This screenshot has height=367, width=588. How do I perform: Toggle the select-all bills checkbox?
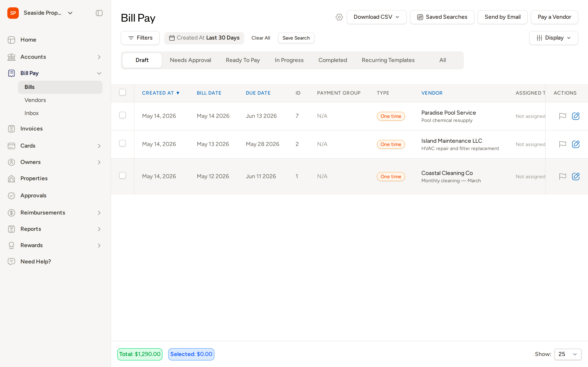pyautogui.click(x=122, y=92)
